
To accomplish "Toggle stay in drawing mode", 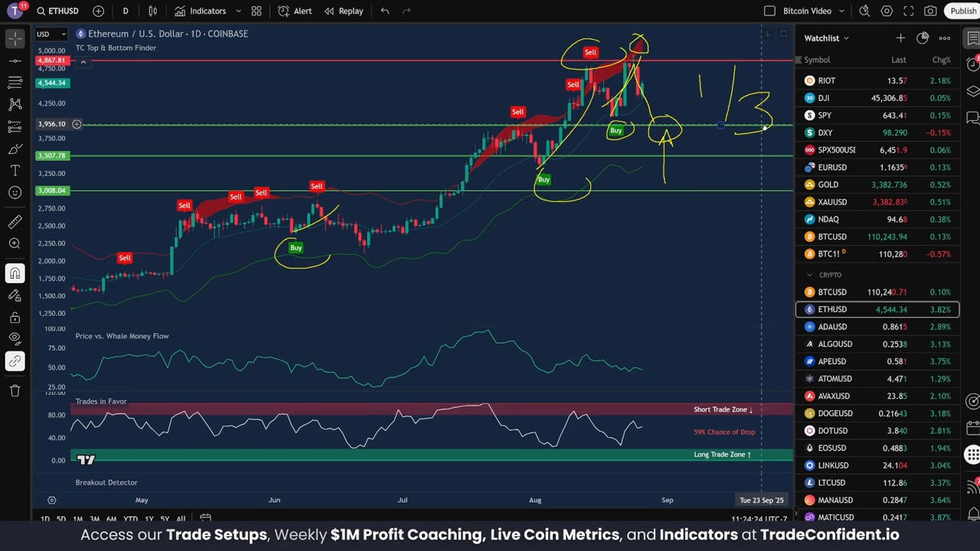I will 15,295.
